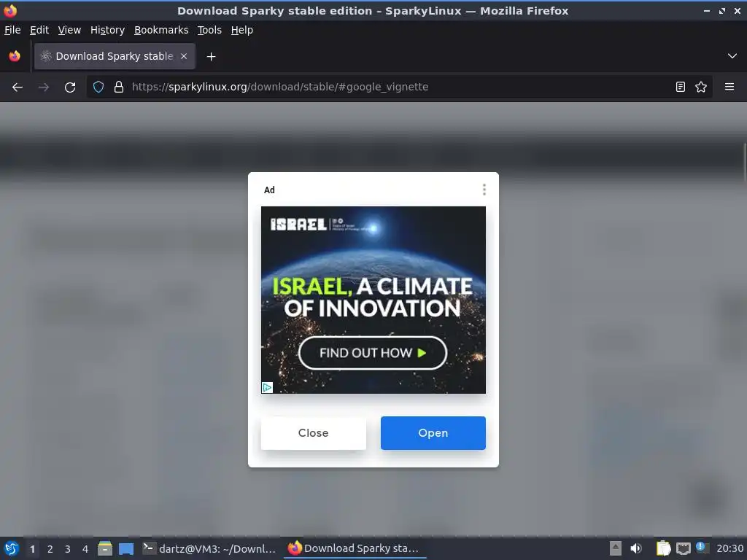Open the Tools menu
The image size is (747, 560).
coord(209,30)
